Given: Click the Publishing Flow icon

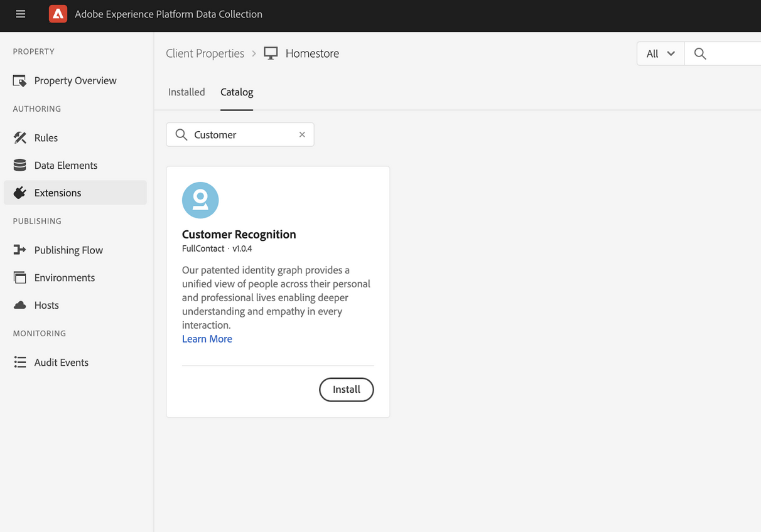Looking at the screenshot, I should click(19, 250).
